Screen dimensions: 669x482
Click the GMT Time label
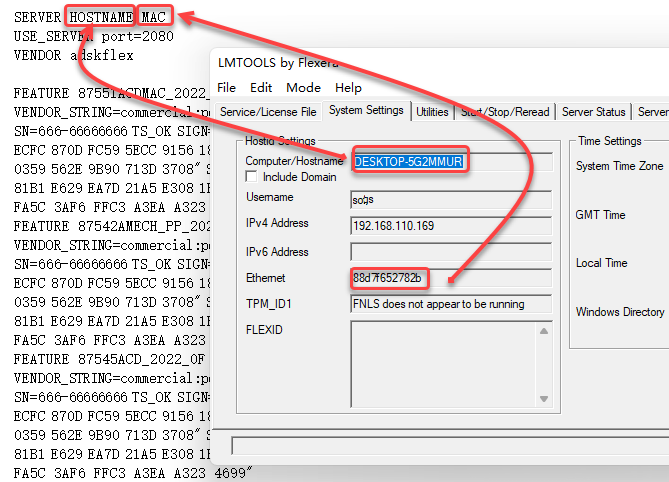(600, 215)
